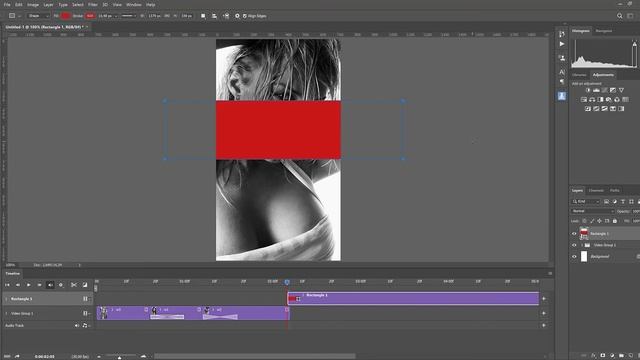Add a Curves adjustment
The image size is (640, 360).
point(604,90)
